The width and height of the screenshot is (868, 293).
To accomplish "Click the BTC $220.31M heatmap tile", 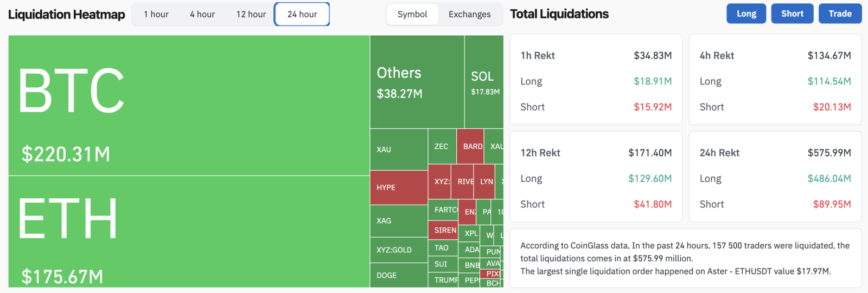I will pos(189,106).
